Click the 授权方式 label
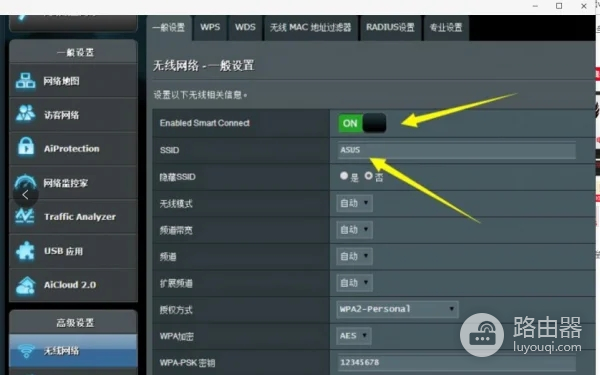This screenshot has width=600, height=375. point(176,310)
